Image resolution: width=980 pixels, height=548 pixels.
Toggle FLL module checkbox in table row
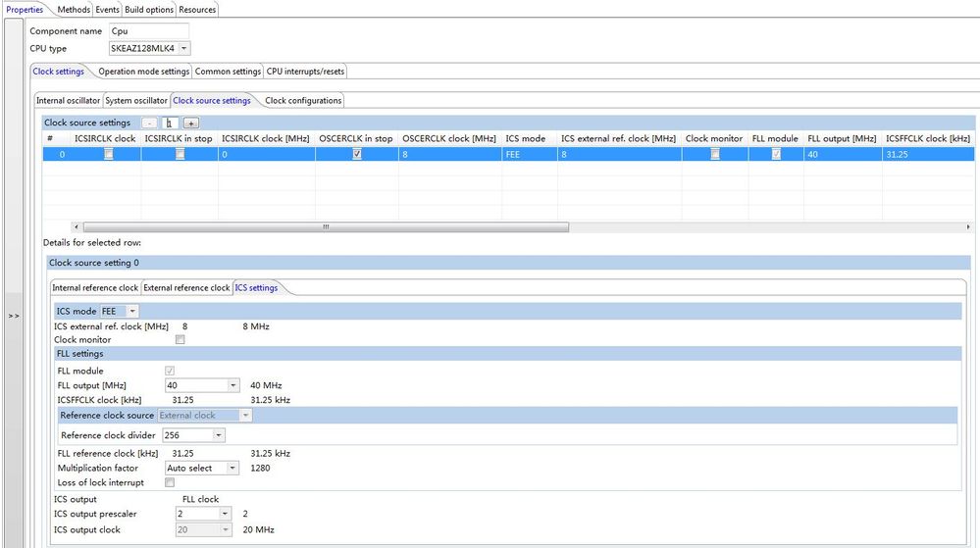(776, 154)
